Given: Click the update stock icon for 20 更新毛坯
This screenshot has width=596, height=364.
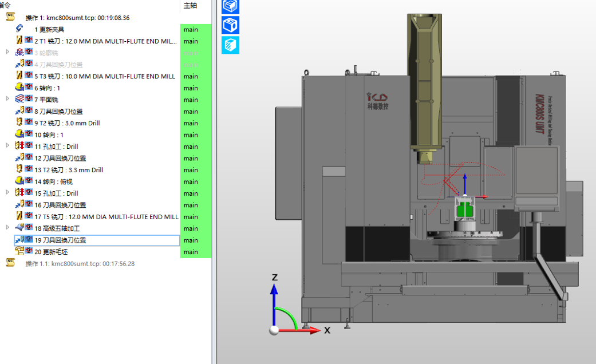Looking at the screenshot, I should tap(19, 251).
